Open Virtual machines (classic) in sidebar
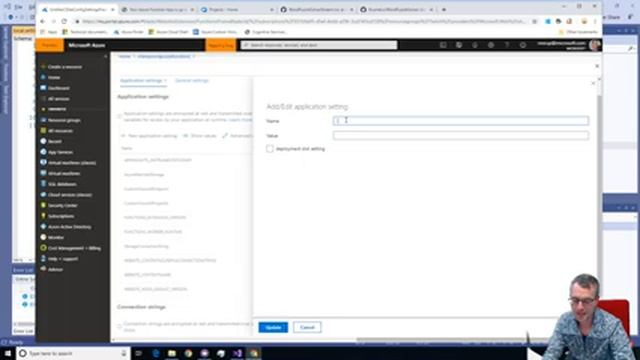 [x=68, y=162]
